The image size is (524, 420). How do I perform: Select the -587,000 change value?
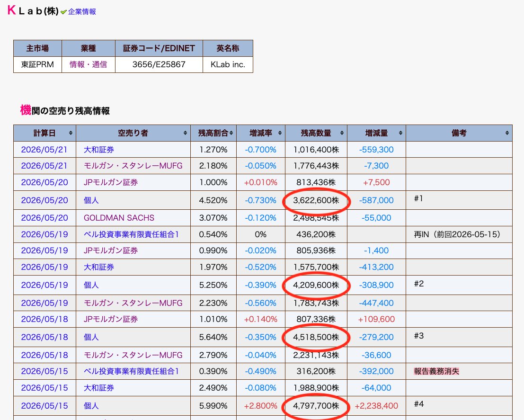click(x=376, y=200)
